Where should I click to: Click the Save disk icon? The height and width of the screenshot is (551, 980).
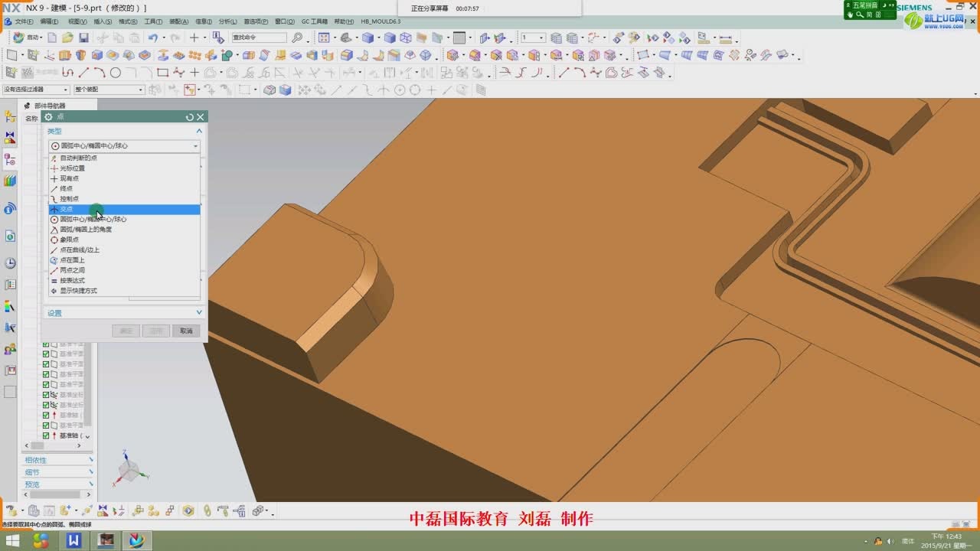pyautogui.click(x=83, y=37)
